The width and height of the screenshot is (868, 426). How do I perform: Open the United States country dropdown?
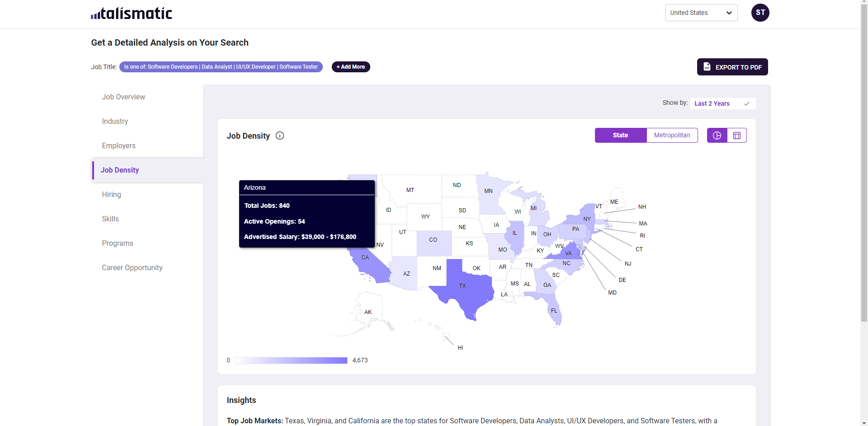701,13
